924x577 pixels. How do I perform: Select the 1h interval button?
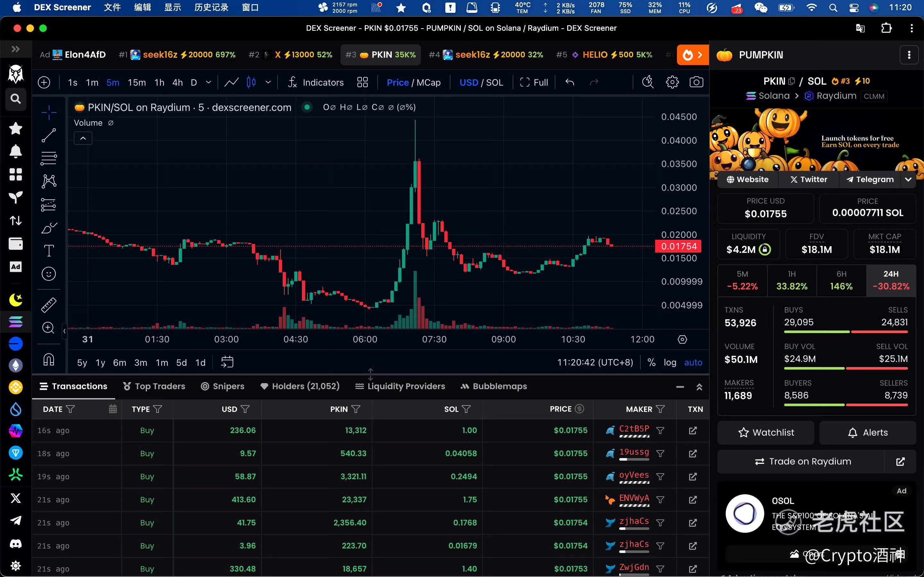[159, 82]
